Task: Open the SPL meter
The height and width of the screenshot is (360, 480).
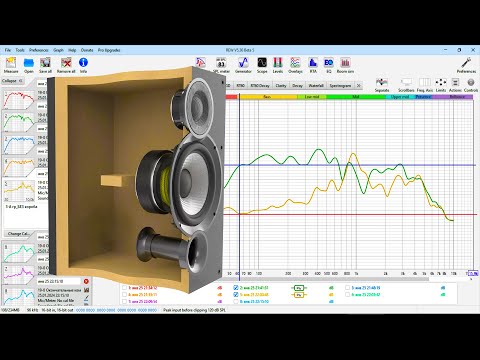Action: [221, 65]
